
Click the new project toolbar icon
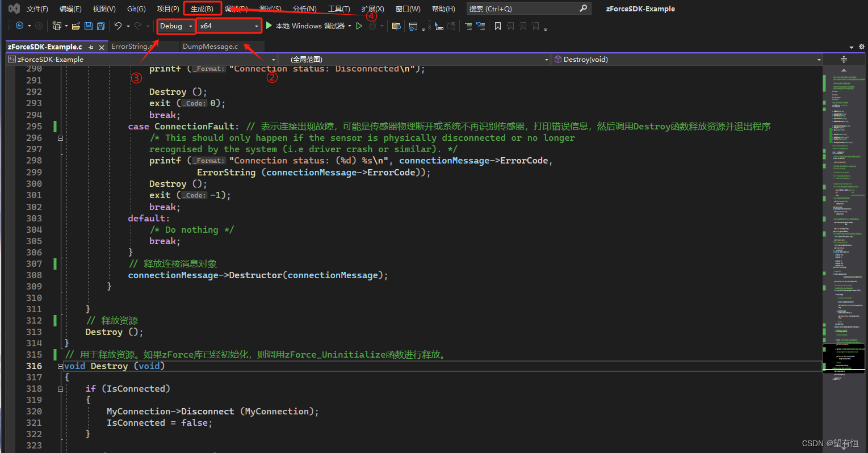[57, 26]
